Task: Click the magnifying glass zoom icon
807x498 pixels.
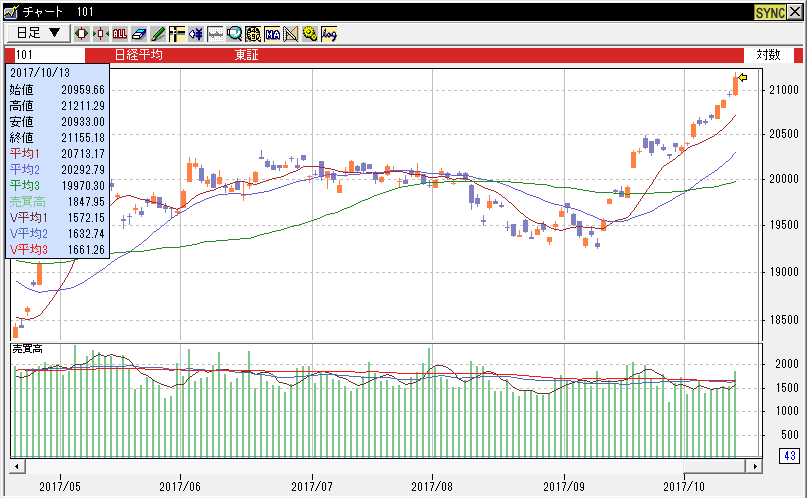Action: coord(234,33)
